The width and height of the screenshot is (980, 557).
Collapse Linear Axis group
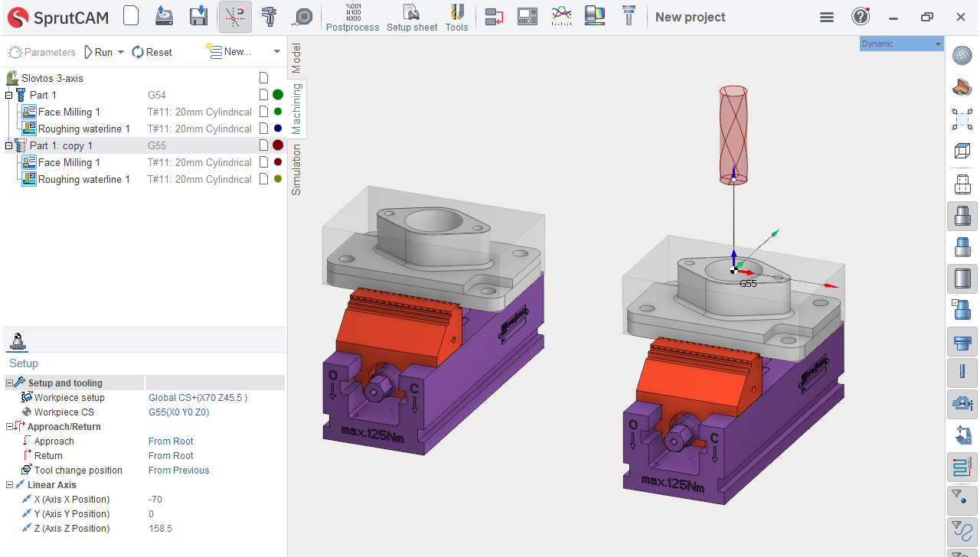pyautogui.click(x=9, y=484)
